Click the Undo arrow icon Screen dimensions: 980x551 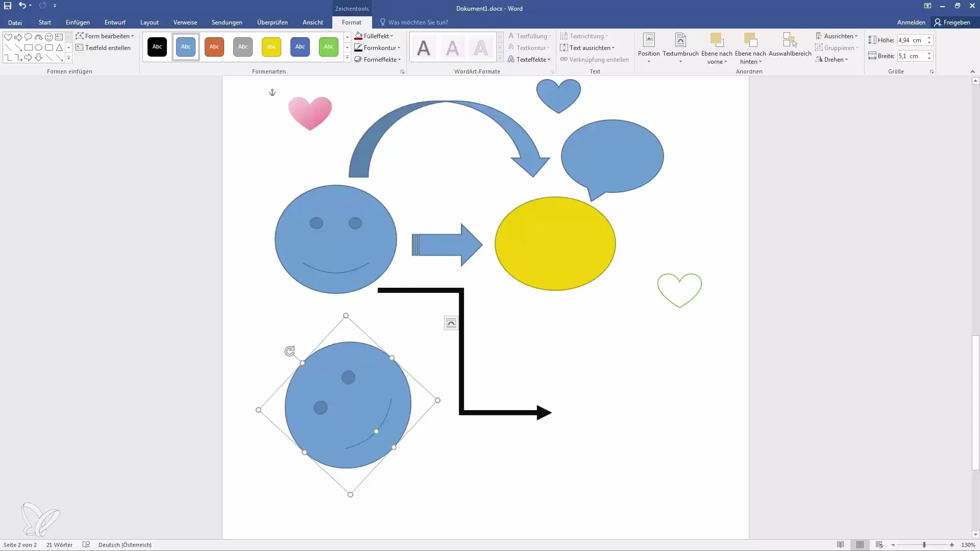point(22,6)
